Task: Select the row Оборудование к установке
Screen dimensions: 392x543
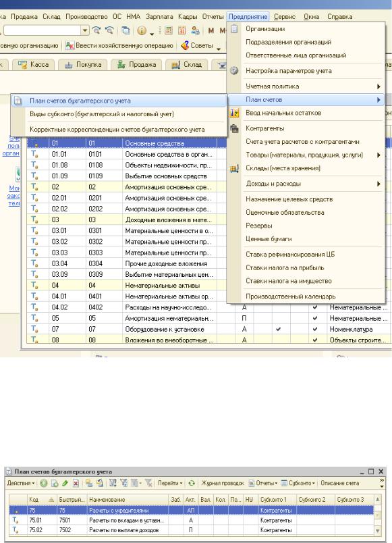Action: point(208,329)
